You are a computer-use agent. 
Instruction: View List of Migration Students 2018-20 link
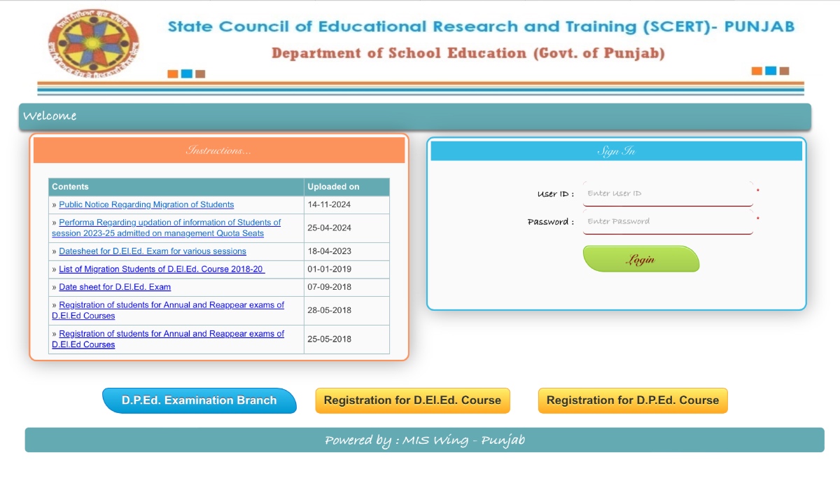[162, 269]
